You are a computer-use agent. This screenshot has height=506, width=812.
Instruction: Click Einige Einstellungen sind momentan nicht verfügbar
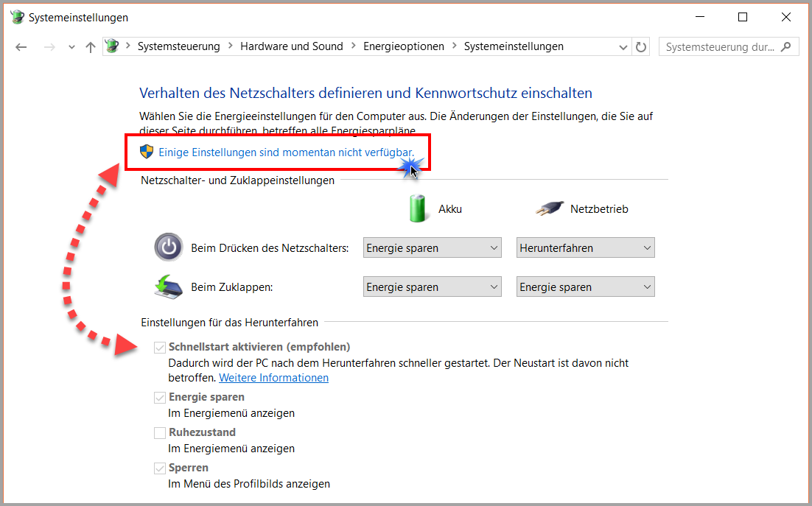point(287,151)
